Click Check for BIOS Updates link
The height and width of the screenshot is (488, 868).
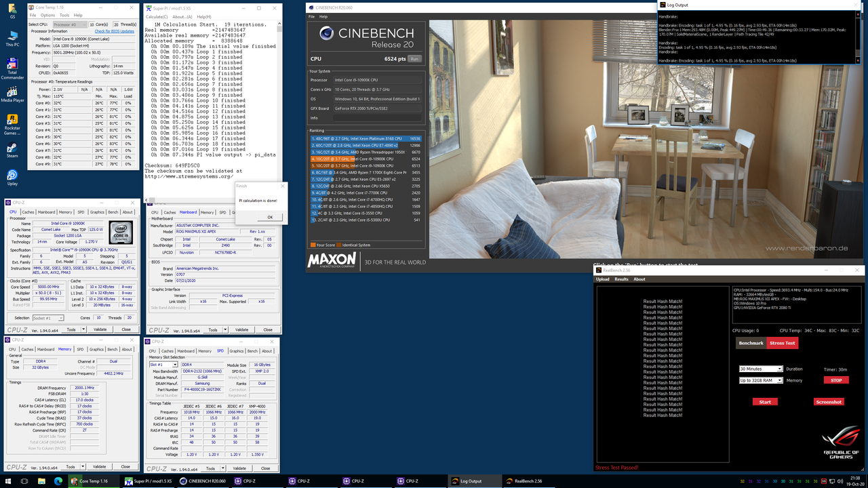coord(114,31)
